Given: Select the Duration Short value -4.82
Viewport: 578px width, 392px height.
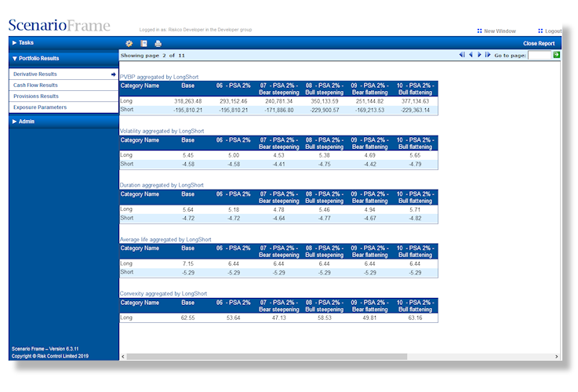Looking at the screenshot, I should click(415, 218).
